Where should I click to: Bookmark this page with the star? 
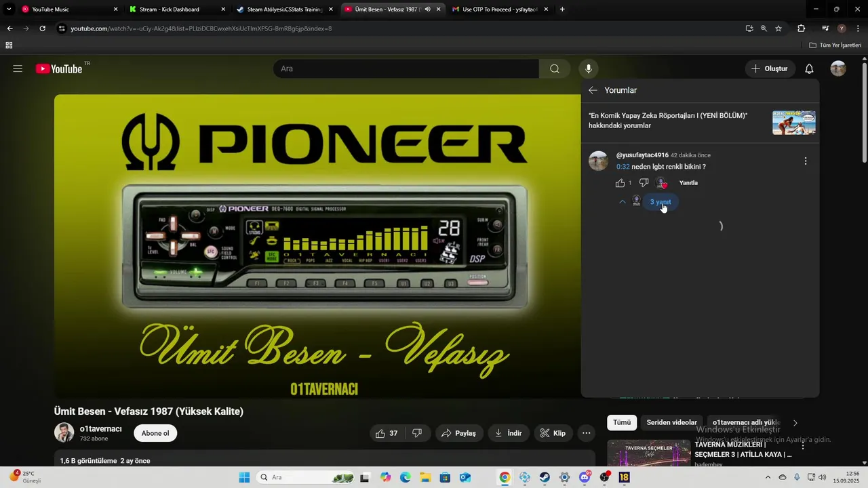point(778,28)
